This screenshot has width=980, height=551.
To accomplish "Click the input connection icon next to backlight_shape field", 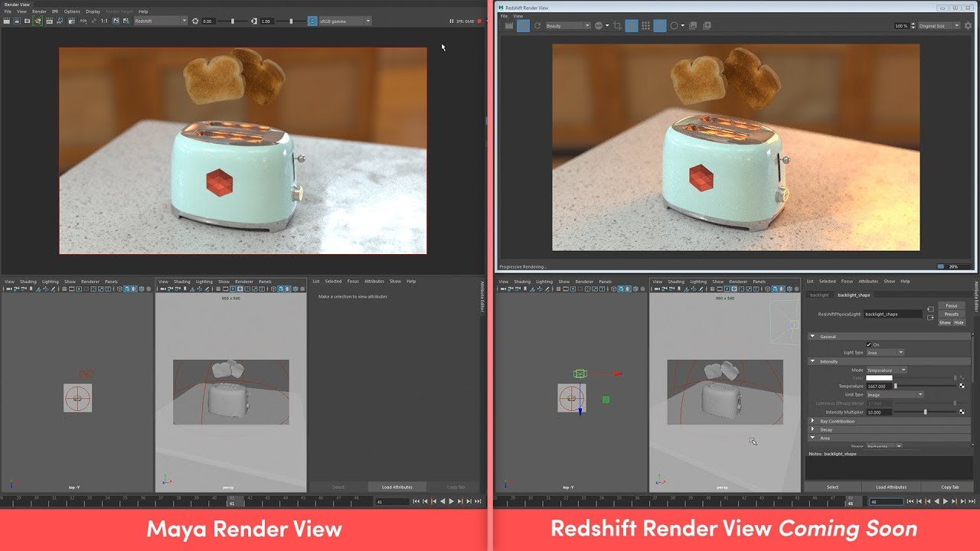I will click(930, 309).
